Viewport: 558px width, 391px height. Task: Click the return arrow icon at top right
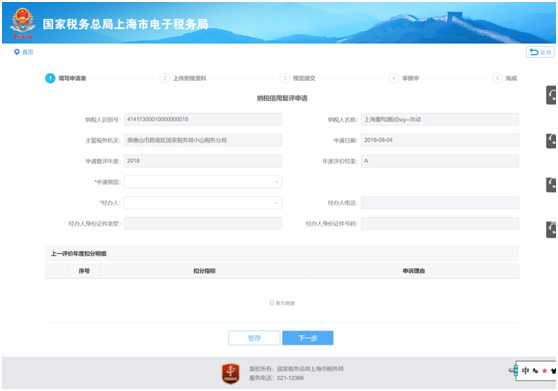[x=533, y=52]
